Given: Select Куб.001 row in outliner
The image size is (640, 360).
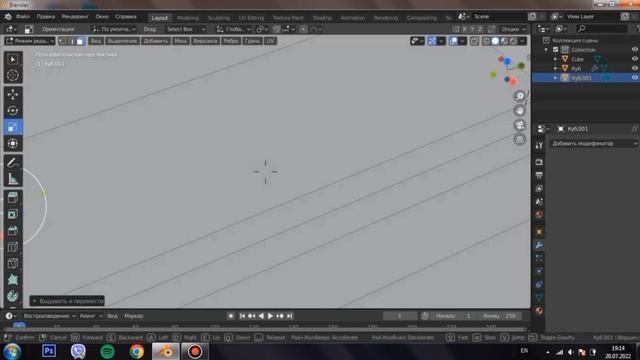Looking at the screenshot, I should tap(586, 78).
